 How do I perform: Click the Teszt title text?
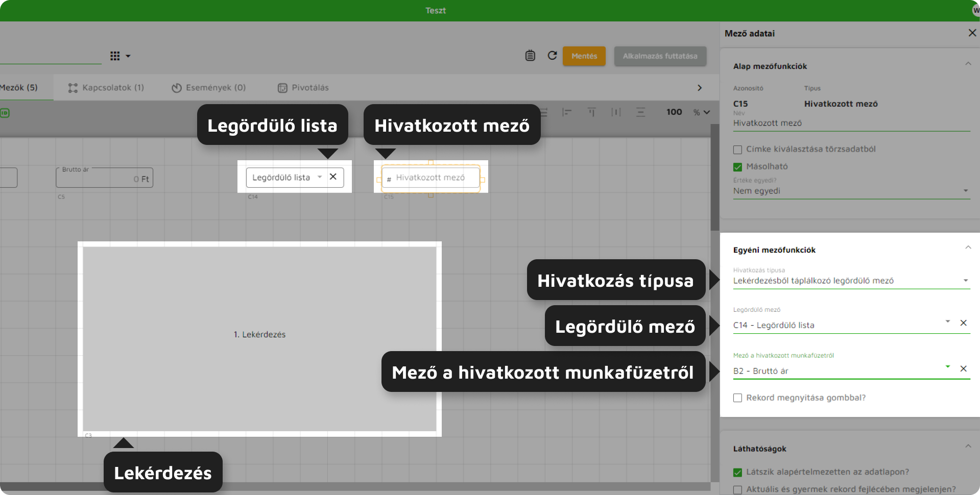(x=436, y=10)
